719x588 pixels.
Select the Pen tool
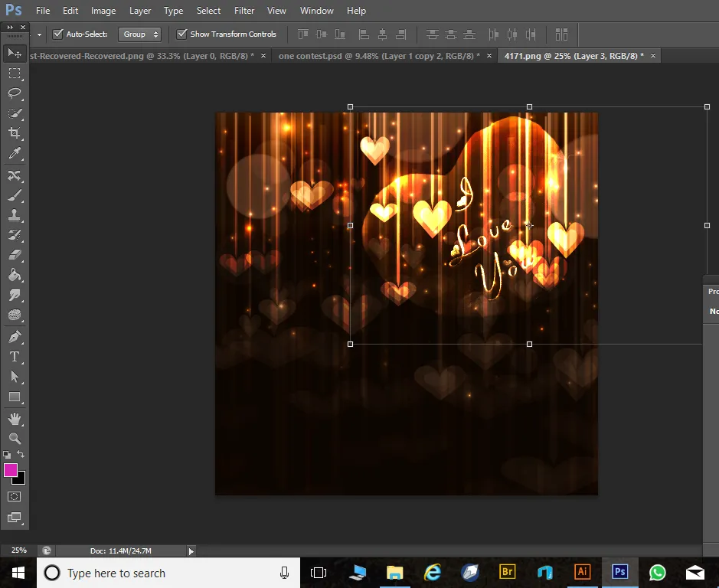(x=15, y=337)
